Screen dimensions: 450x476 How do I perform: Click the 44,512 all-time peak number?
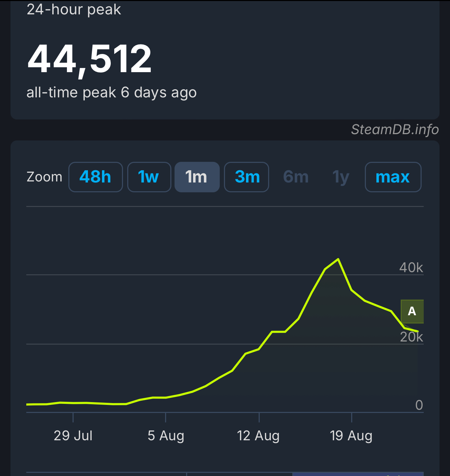pos(89,59)
